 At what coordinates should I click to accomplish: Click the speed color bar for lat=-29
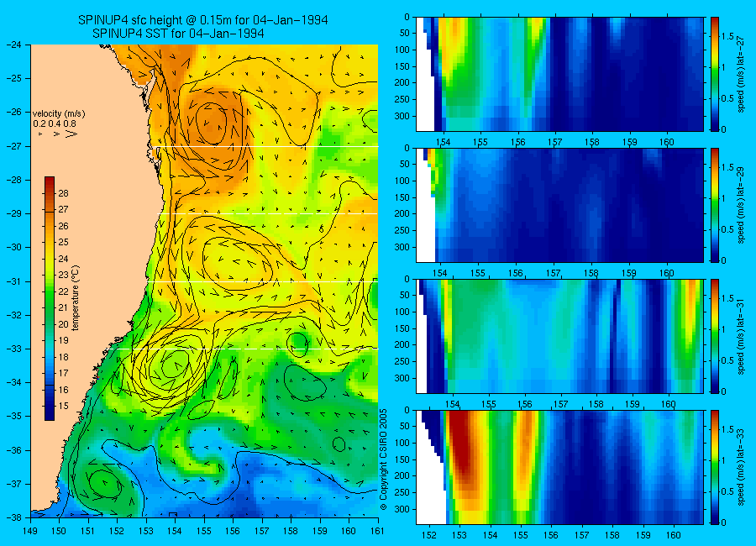[x=714, y=205]
